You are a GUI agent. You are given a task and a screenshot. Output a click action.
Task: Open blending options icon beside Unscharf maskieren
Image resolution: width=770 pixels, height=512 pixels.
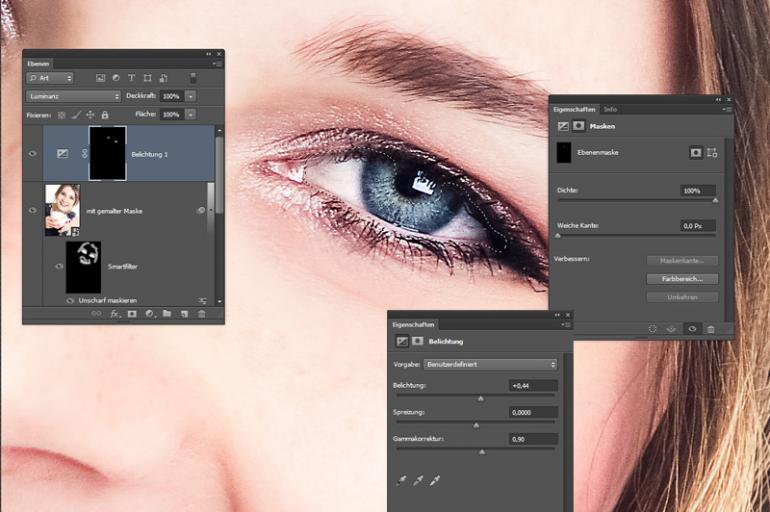point(202,300)
